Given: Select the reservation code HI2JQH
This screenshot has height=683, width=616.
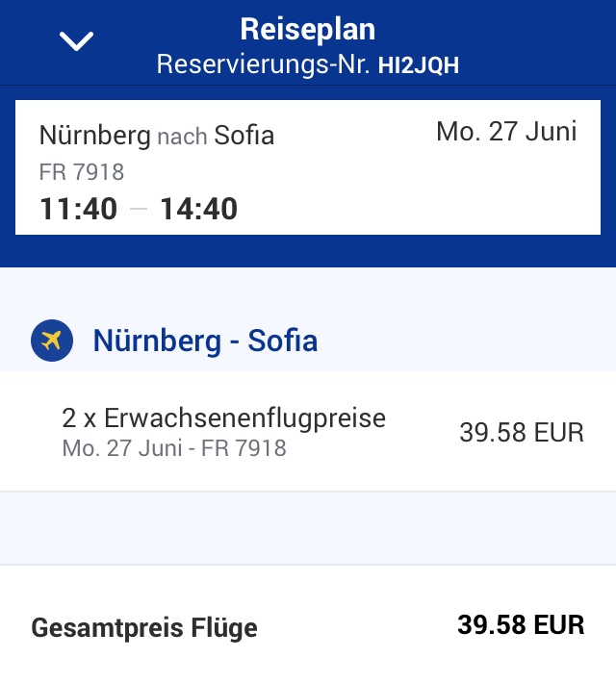Looking at the screenshot, I should point(419,64).
